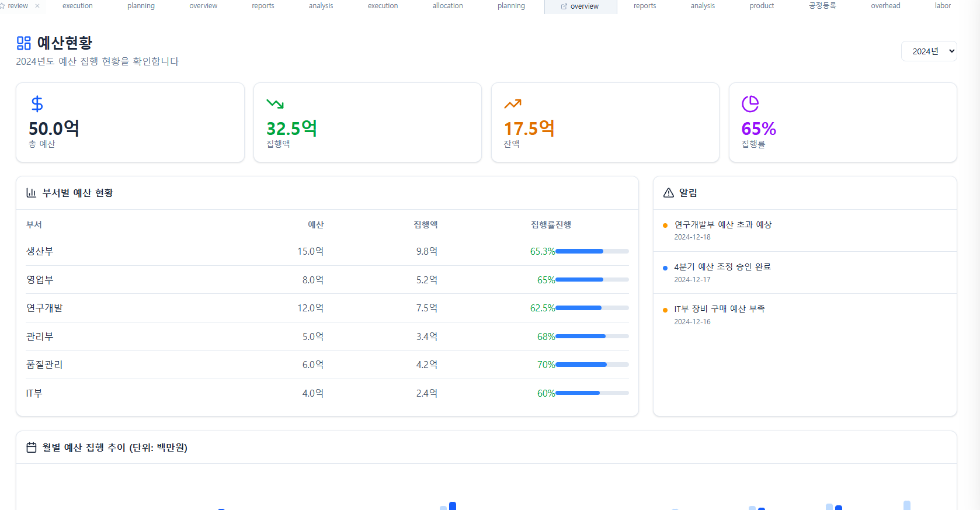Screen dimensions: 980x510
Task: Click the green downward trend icon above 32.5억
Action: click(x=275, y=104)
